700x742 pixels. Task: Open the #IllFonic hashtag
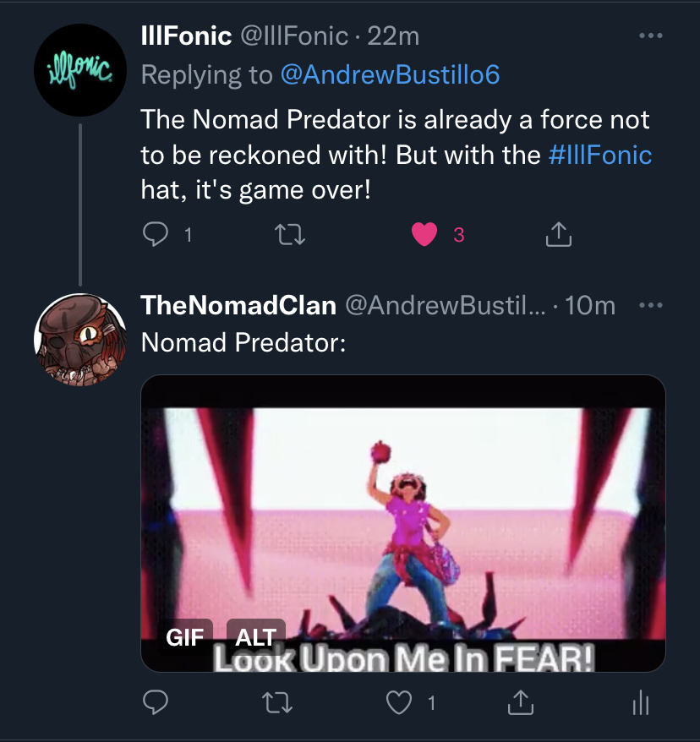[x=599, y=155]
